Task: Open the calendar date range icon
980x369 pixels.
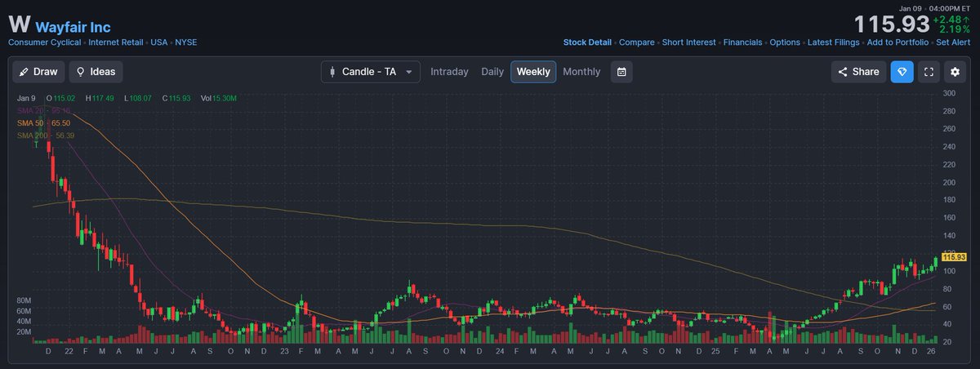Action: pos(621,72)
